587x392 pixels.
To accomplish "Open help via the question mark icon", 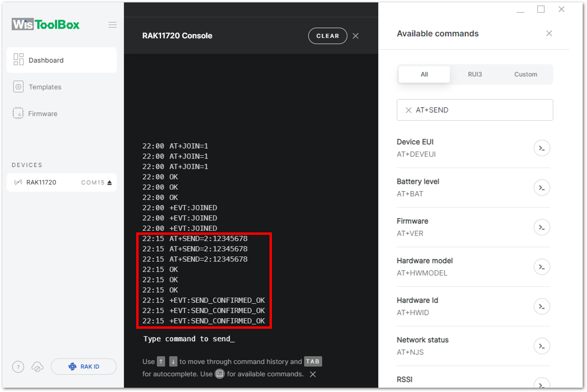I will click(18, 367).
